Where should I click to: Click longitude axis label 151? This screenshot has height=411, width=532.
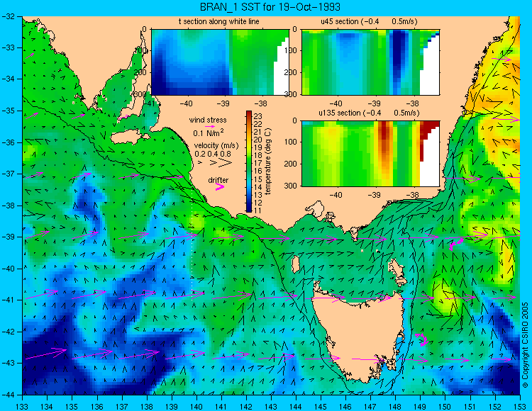(x=470, y=405)
